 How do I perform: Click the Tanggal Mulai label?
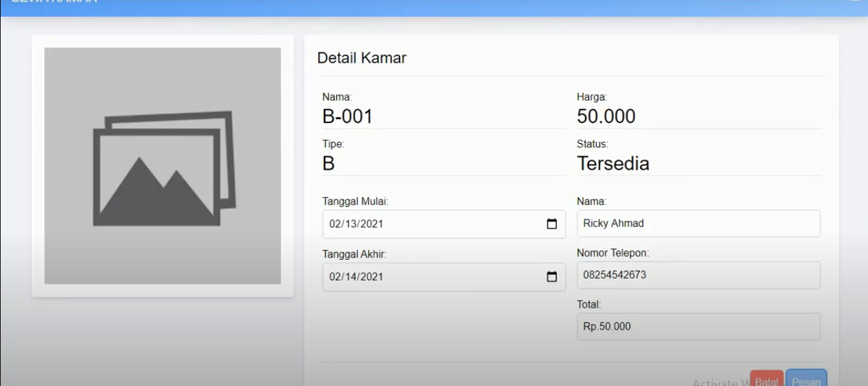point(355,201)
